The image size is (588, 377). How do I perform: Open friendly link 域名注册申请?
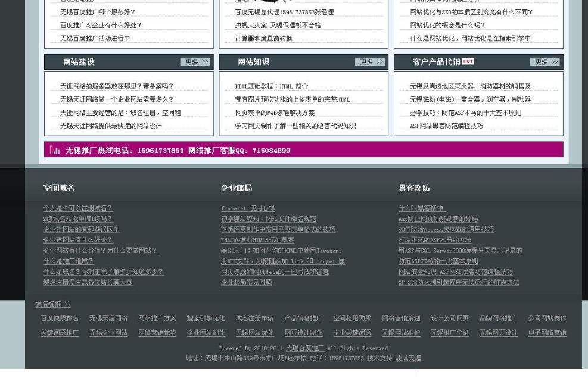(x=254, y=318)
